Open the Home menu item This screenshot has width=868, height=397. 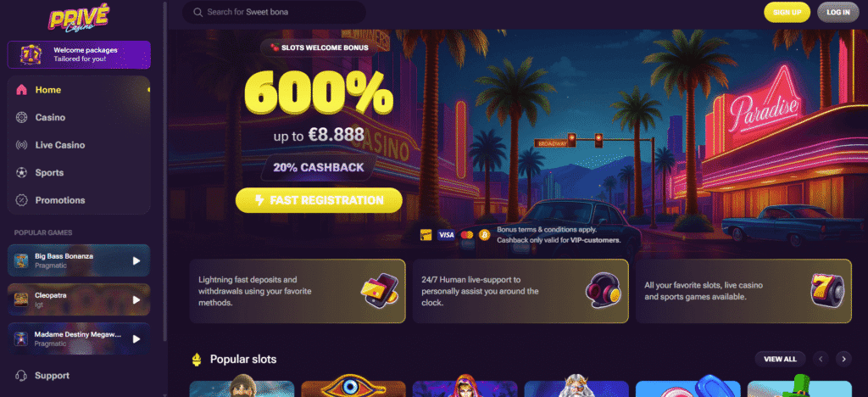click(x=79, y=90)
